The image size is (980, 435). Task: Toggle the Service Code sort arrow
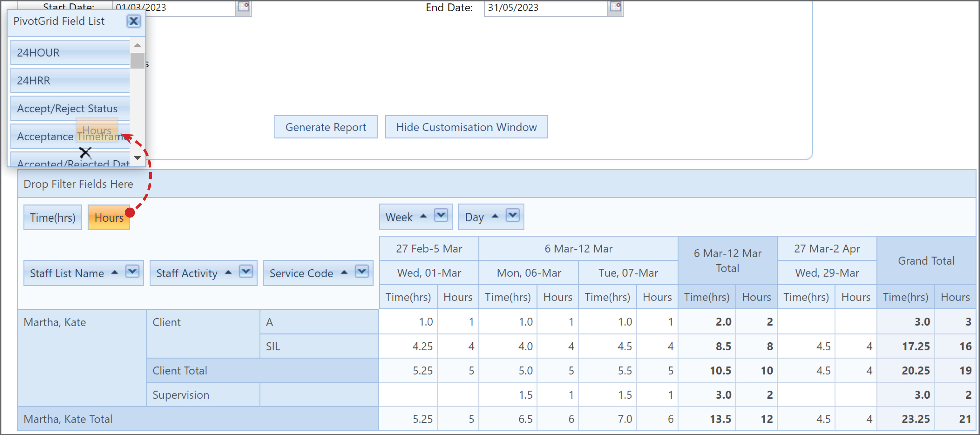pyautogui.click(x=344, y=273)
